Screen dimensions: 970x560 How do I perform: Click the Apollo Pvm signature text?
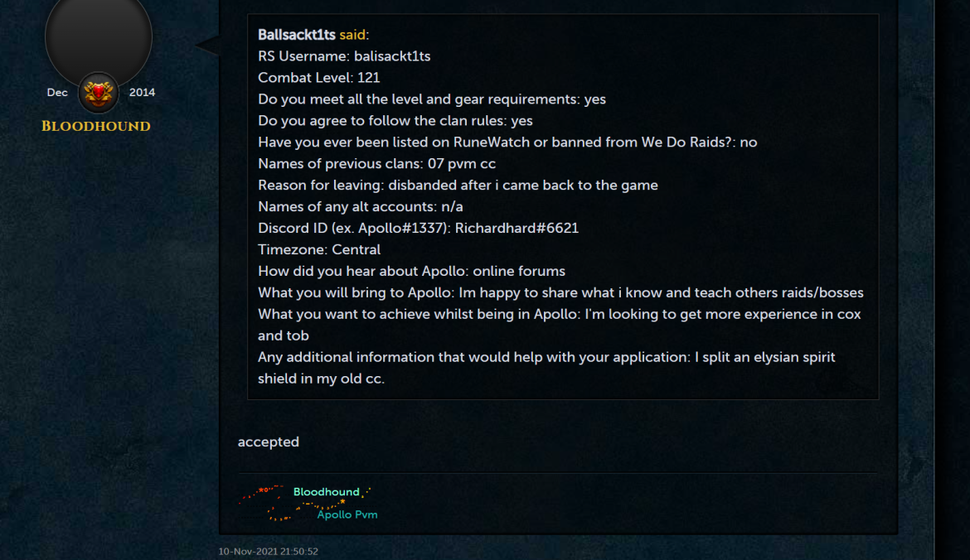[347, 514]
